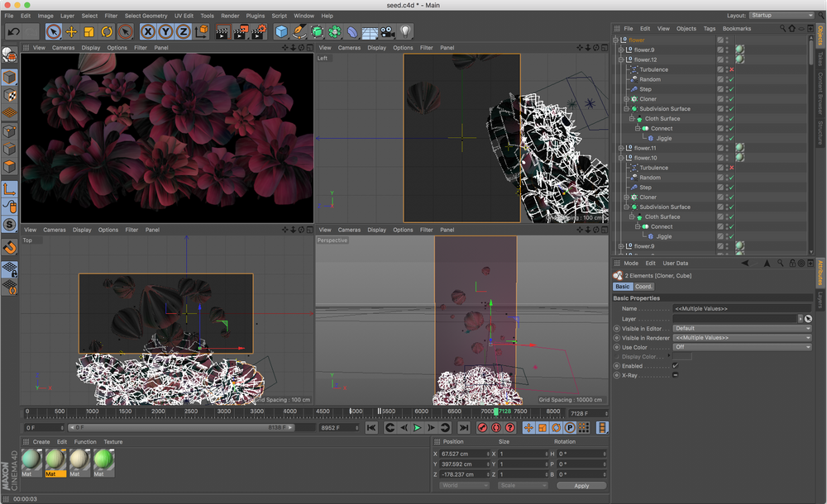Disable the Random effector under flower.12
The height and width of the screenshot is (504, 827).
coord(732,79)
